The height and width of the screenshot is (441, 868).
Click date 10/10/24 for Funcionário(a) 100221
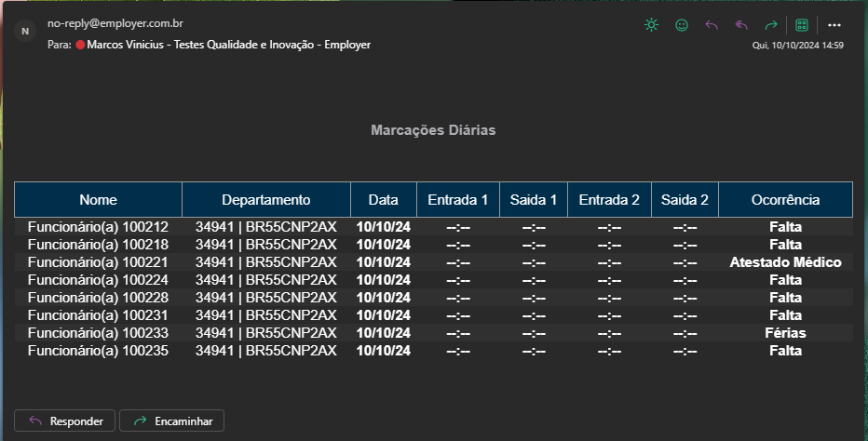(x=384, y=262)
